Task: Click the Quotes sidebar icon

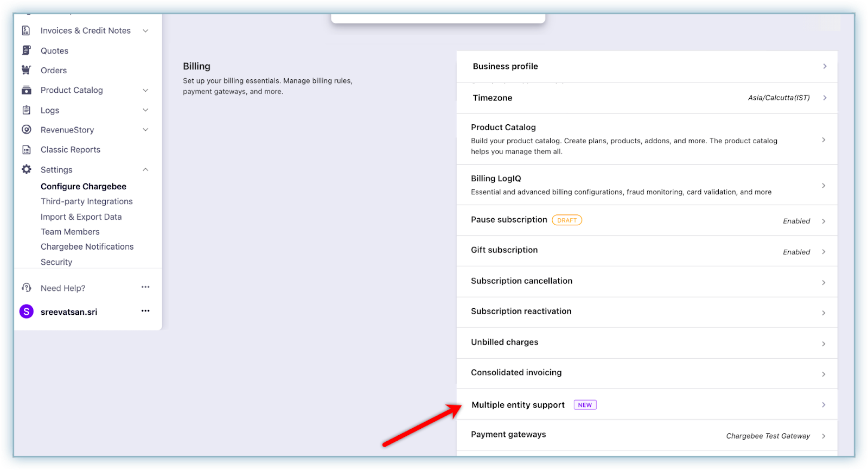Action: point(26,50)
